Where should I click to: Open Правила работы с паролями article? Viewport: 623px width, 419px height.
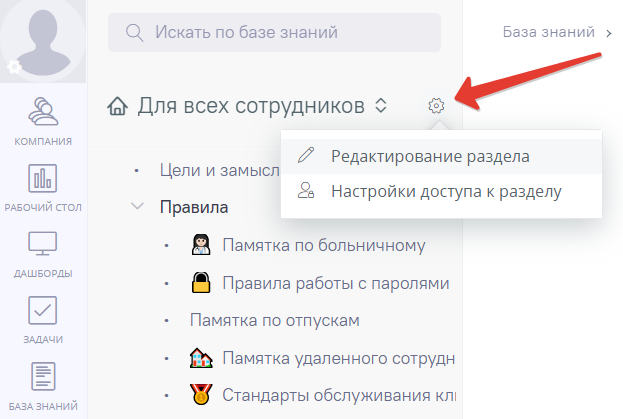pos(336,283)
